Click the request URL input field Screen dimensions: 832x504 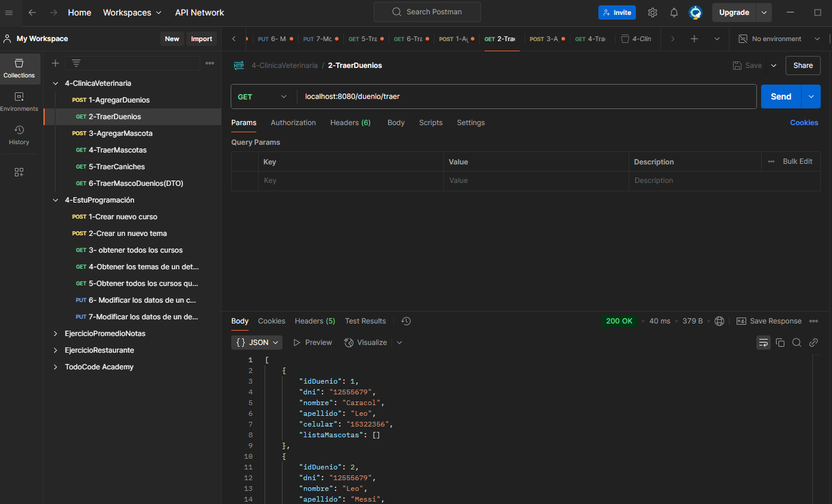(524, 97)
